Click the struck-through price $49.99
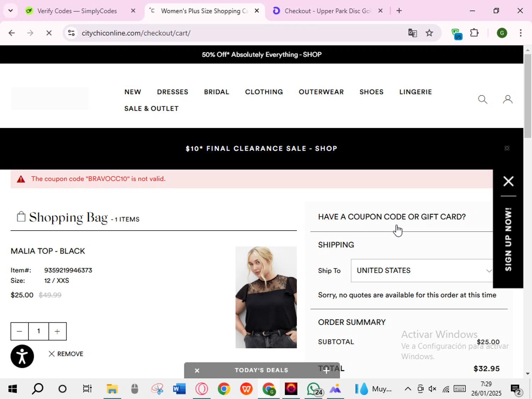Screen dimensions: 532x399 click(x=50, y=295)
